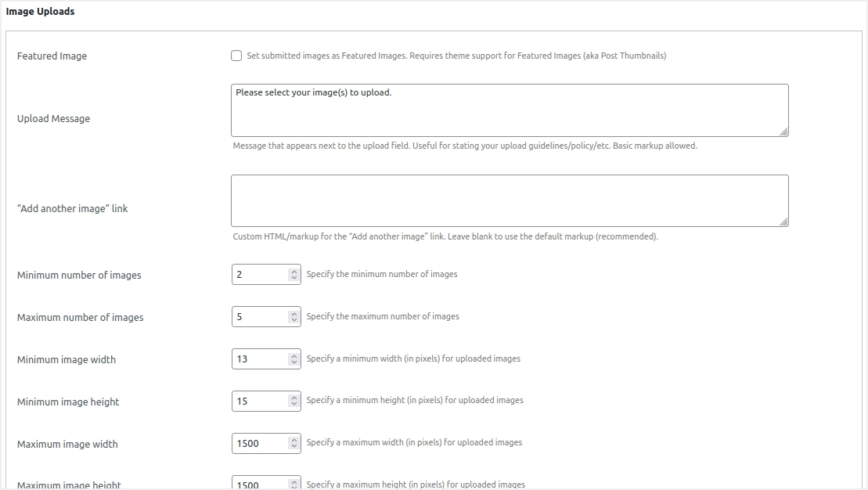Click stepper arrows on Maximum image width

294,444
